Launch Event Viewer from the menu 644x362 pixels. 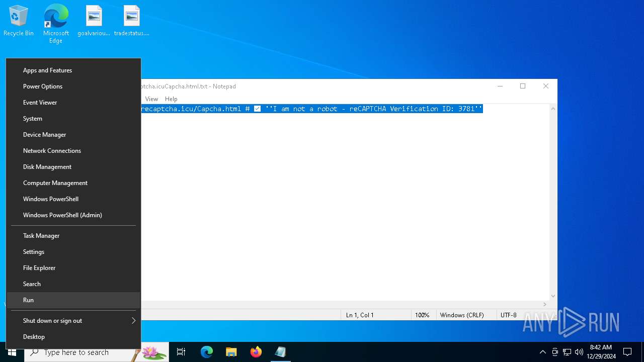(x=73, y=103)
